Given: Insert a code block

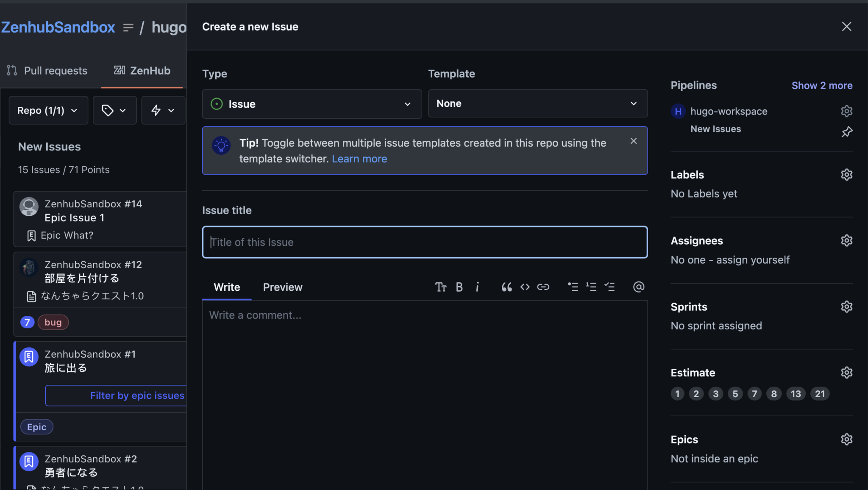Looking at the screenshot, I should tap(524, 287).
